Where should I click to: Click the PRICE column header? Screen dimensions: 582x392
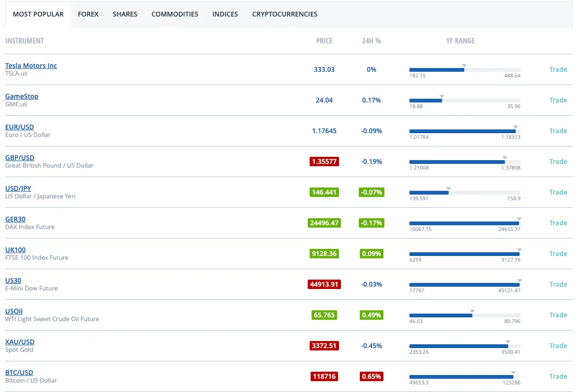click(x=324, y=41)
